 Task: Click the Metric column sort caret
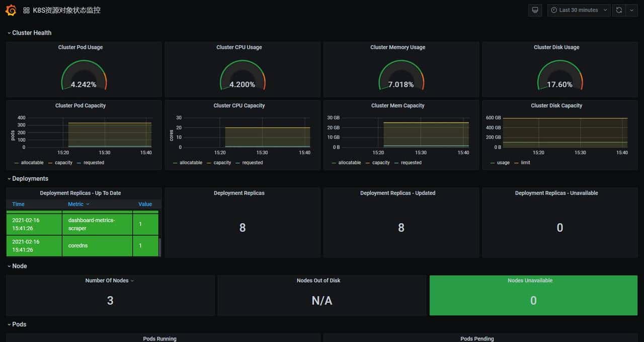click(88, 204)
